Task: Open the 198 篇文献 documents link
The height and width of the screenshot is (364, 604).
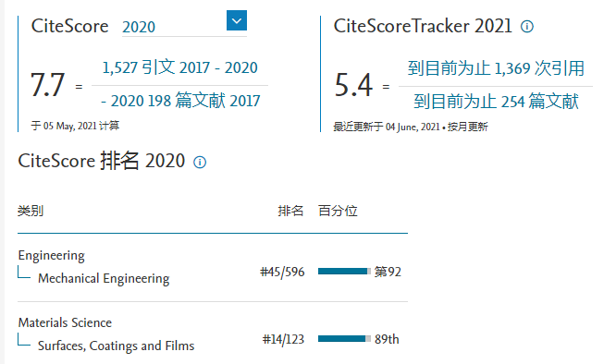Action: coord(180,101)
